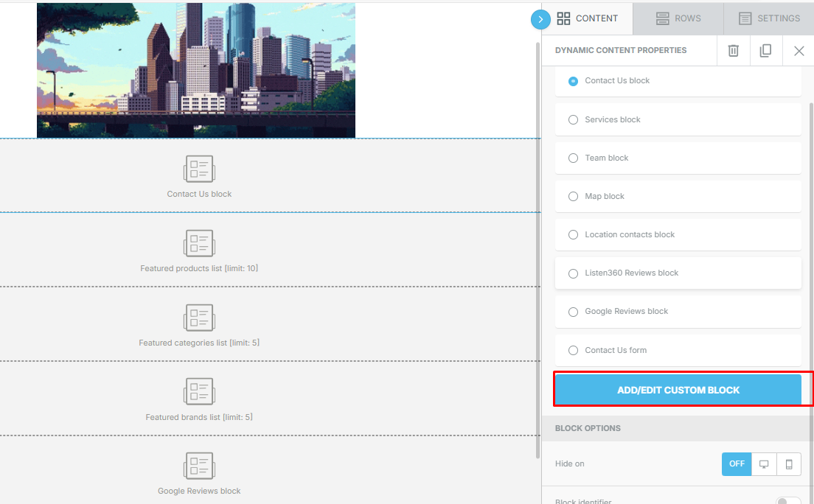Toggle the Block identifier switch
The height and width of the screenshot is (504, 814).
pos(787,501)
